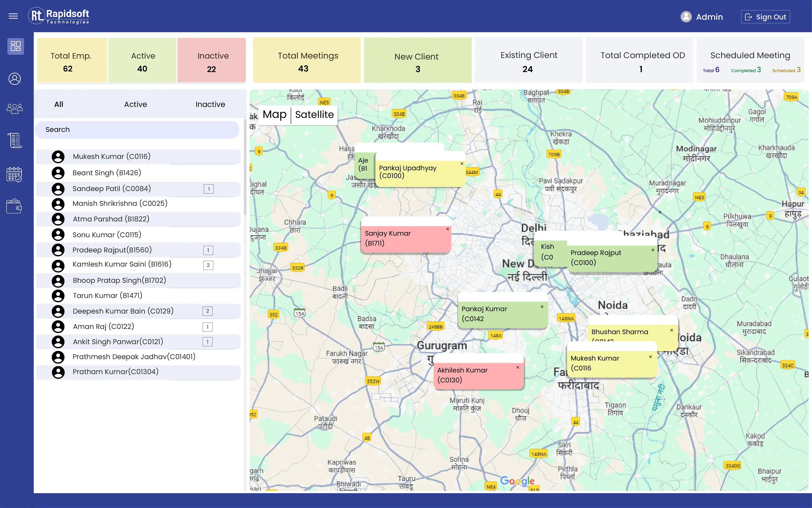Click the Sign Out button
The image size is (812, 508).
[x=765, y=17]
